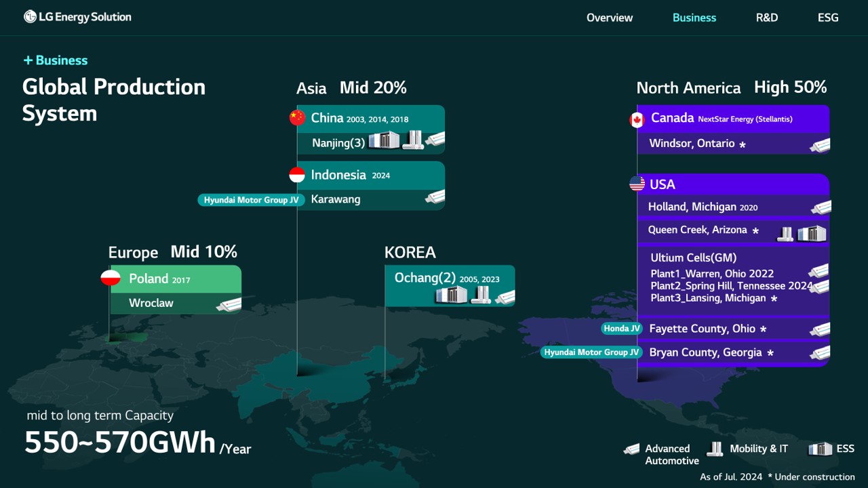Select the Fayette County, Ohio row text
This screenshot has width=868, height=488.
(x=708, y=329)
